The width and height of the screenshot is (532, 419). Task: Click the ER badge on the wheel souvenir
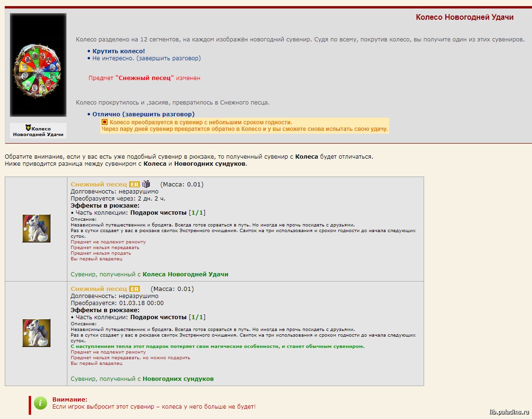click(135, 185)
